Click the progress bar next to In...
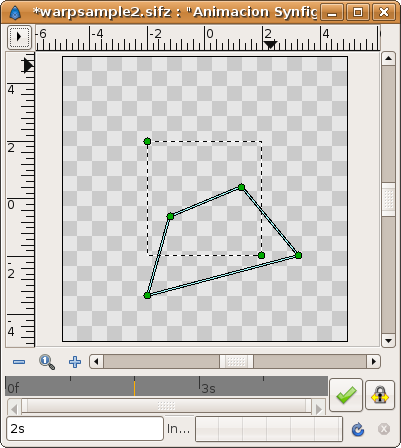401x448 pixels. point(269,429)
